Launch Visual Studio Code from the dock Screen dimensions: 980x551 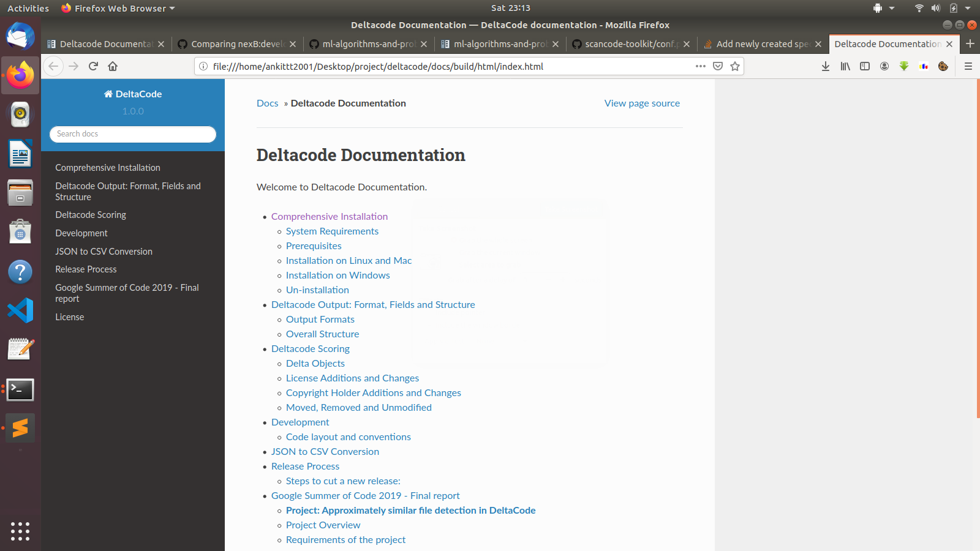click(20, 310)
